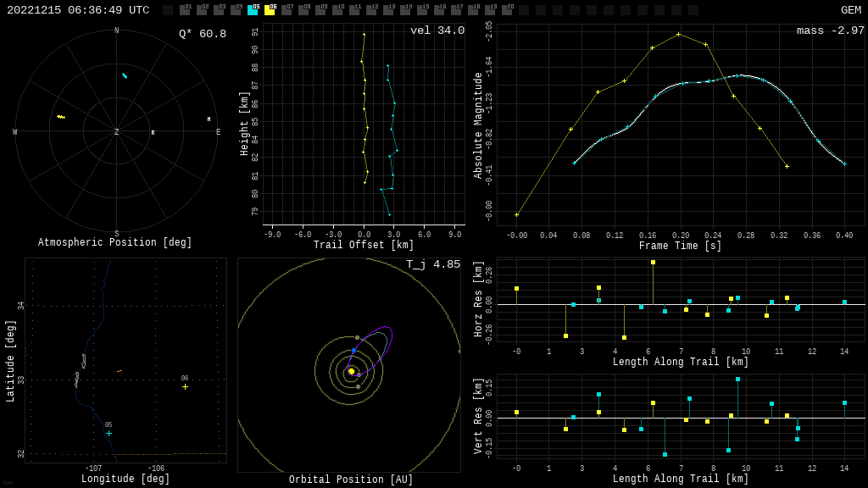Click the zenith Z at polar plot center
This screenshot has height=488, width=868.
point(117,132)
